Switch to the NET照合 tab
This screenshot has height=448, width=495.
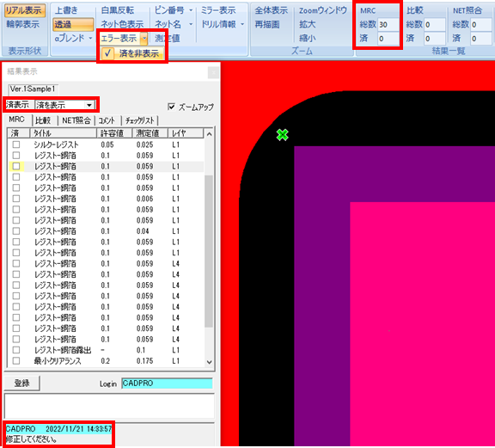76,120
